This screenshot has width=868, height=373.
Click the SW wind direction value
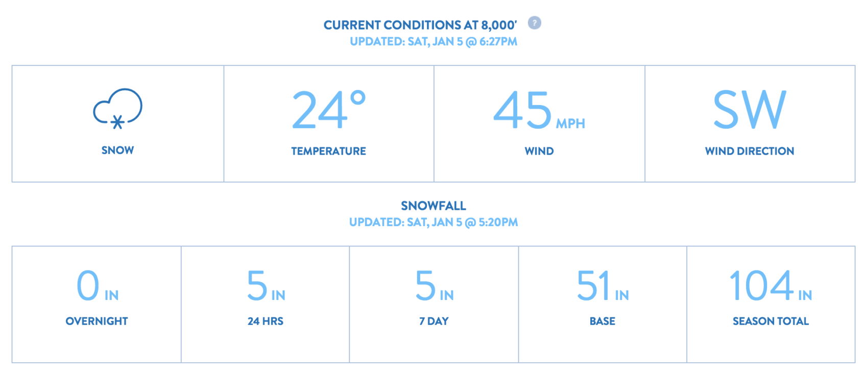pyautogui.click(x=750, y=110)
